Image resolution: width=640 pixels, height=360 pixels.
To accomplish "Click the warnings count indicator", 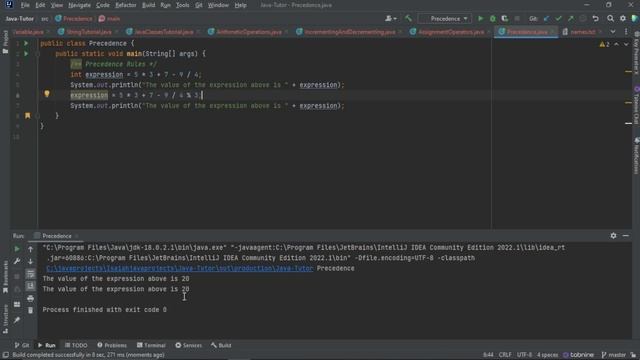I will click(x=604, y=44).
